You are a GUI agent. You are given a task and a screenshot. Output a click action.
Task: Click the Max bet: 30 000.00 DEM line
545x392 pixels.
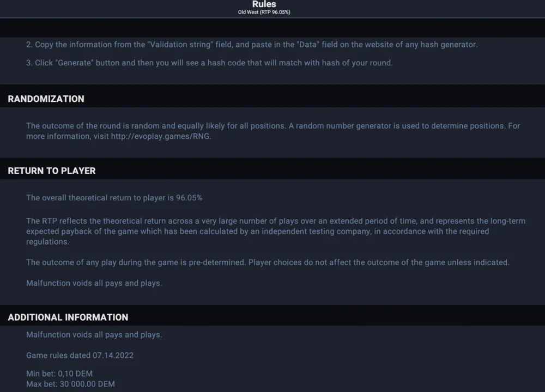tap(70, 384)
